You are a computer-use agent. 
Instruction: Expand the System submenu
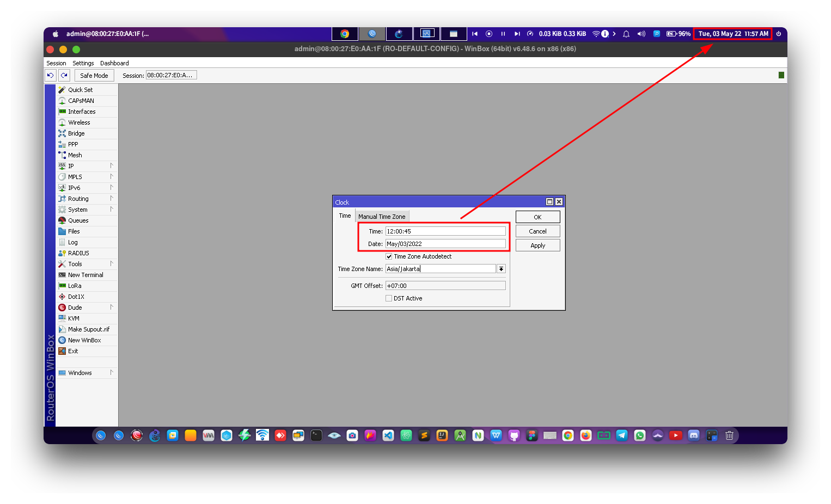coord(78,210)
